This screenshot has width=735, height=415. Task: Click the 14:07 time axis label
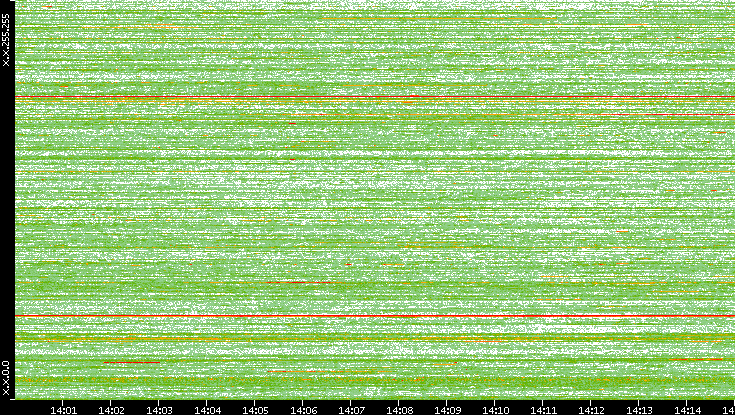click(352, 410)
